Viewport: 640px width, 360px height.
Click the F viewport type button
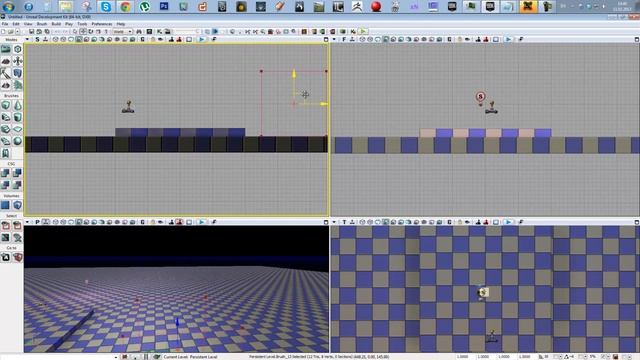tap(344, 40)
